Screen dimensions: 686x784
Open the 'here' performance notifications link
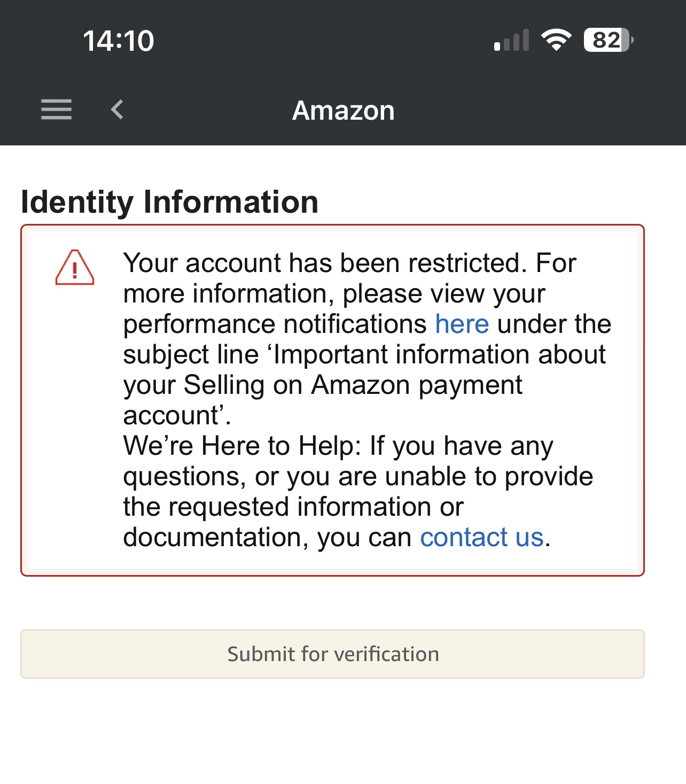click(462, 324)
